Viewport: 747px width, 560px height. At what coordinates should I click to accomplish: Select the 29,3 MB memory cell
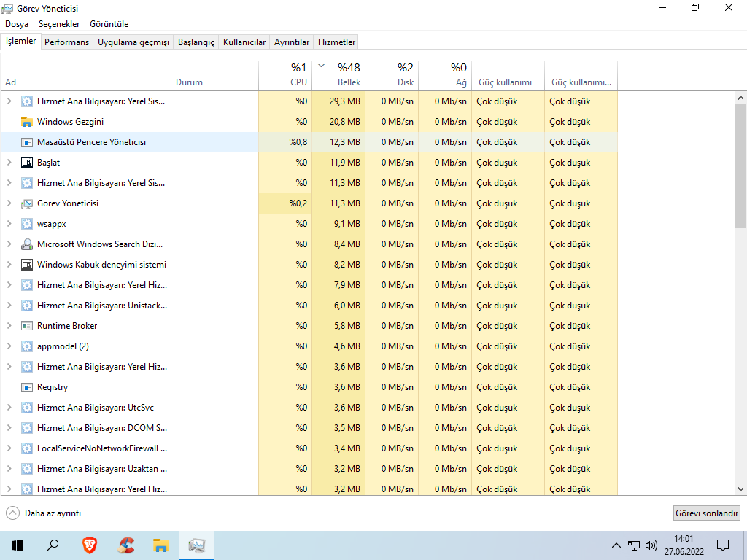point(338,101)
